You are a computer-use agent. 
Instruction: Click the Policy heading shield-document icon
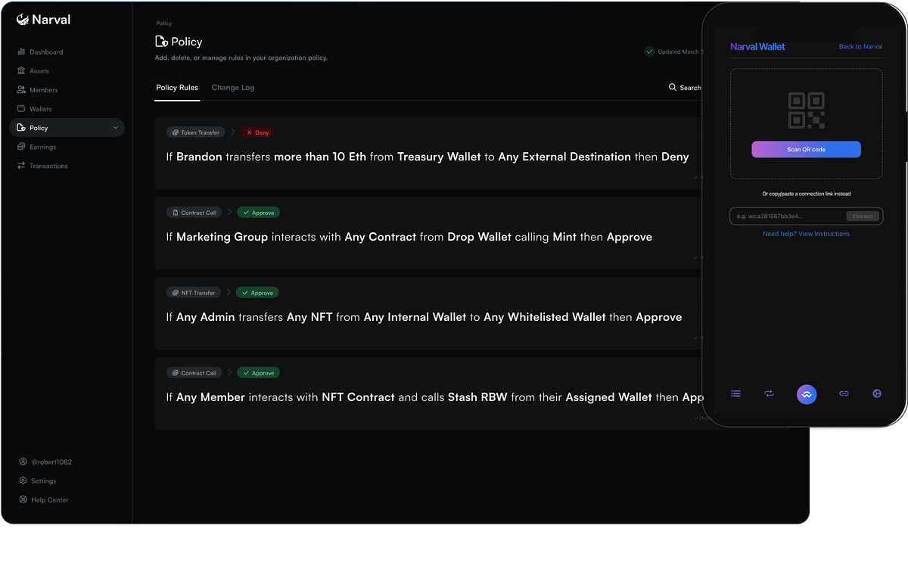[x=161, y=42]
